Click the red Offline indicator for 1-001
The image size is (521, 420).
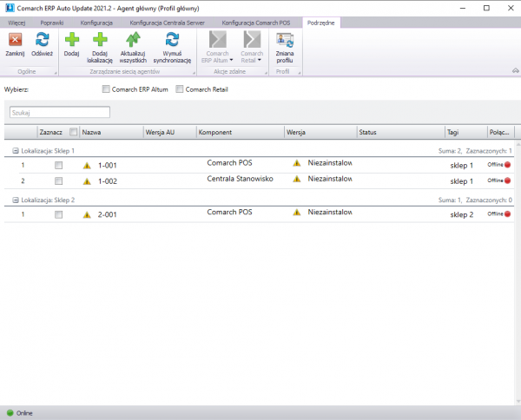click(507, 164)
